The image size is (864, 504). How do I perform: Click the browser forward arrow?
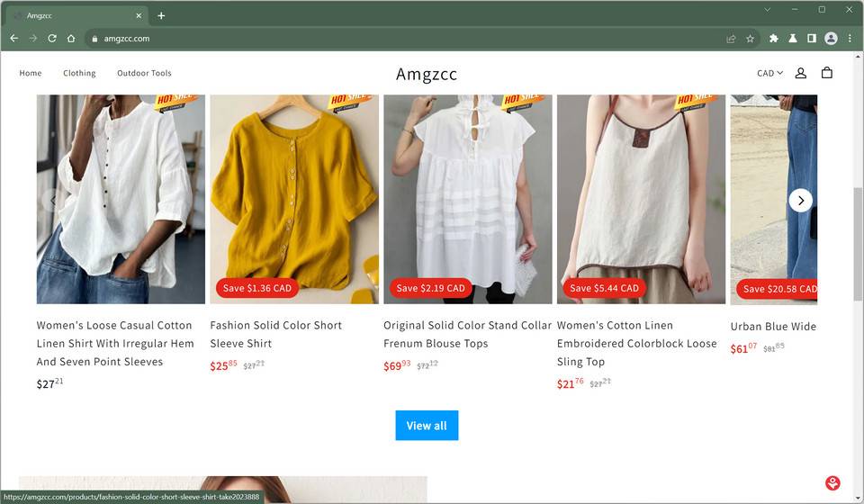(33, 39)
